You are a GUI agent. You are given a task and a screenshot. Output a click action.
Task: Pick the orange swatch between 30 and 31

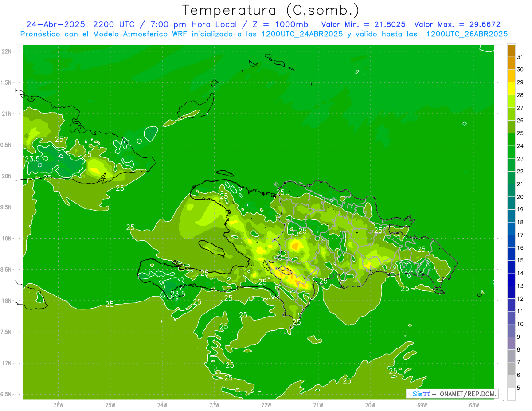511,63
